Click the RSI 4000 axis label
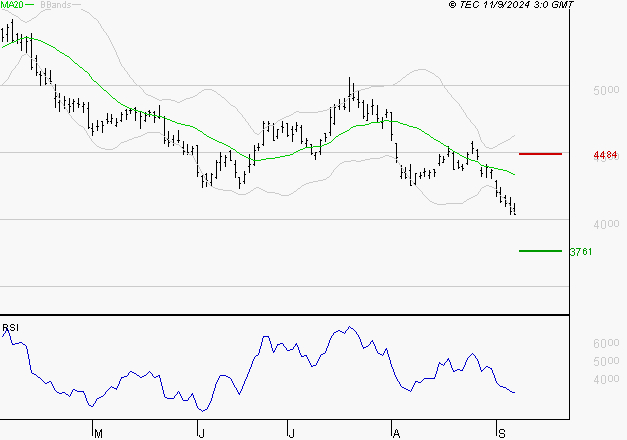627x440 pixels. (606, 379)
